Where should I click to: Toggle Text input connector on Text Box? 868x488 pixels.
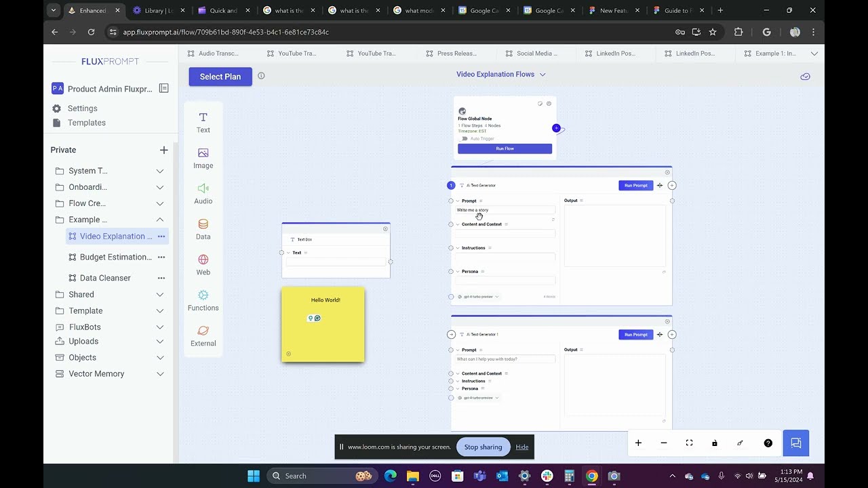click(281, 253)
